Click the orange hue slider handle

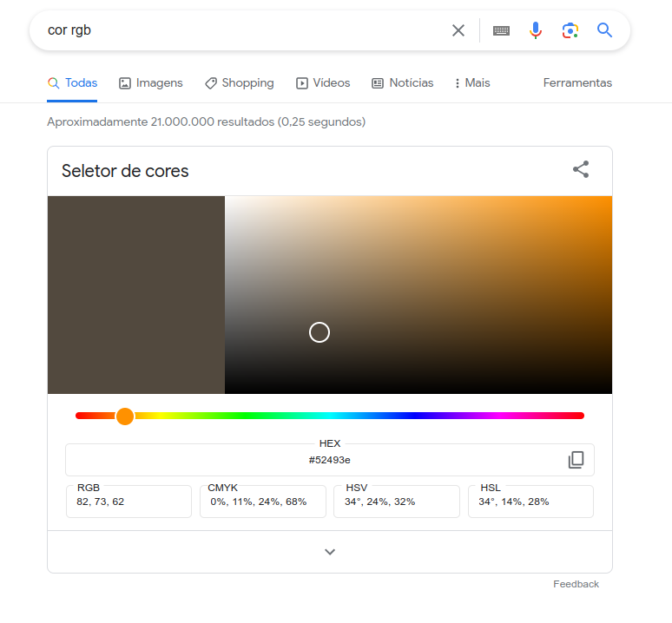pos(125,416)
